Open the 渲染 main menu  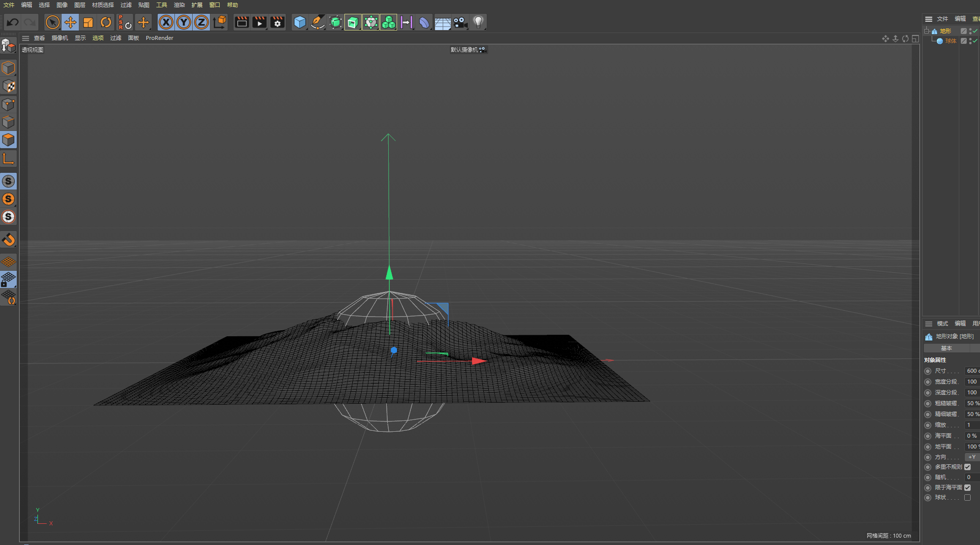point(179,5)
